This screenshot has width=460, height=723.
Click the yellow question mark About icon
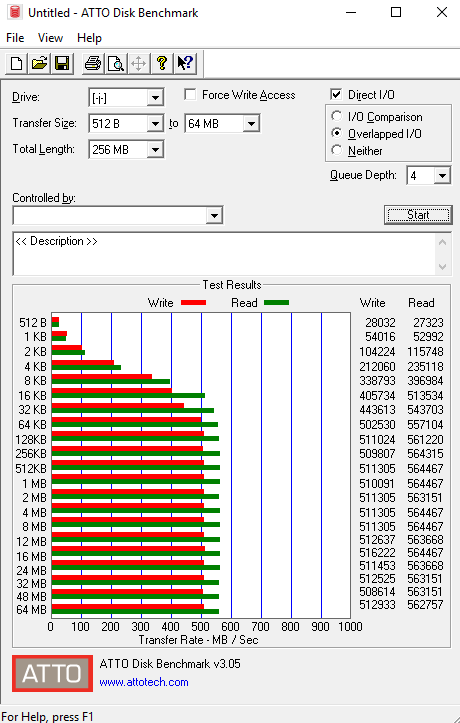coord(162,63)
